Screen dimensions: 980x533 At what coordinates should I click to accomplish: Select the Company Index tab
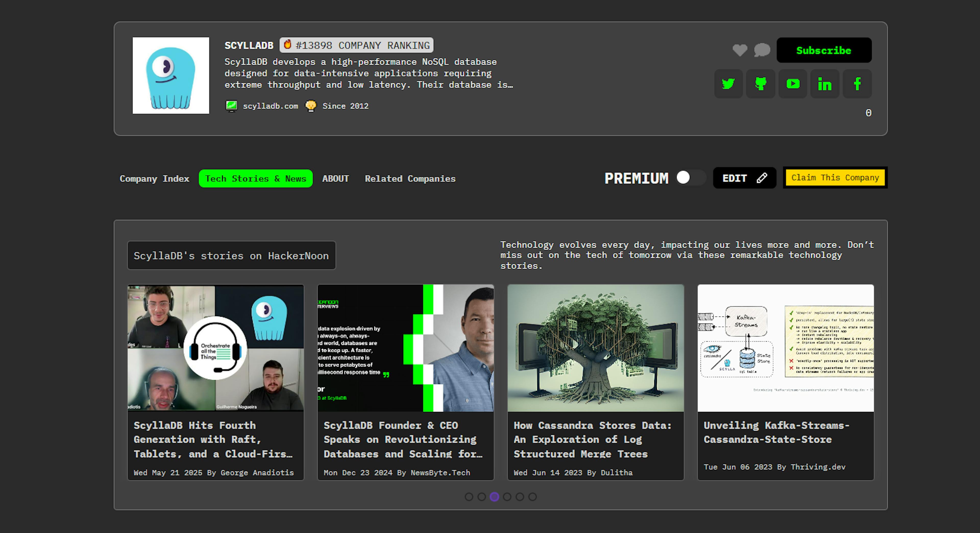154,178
